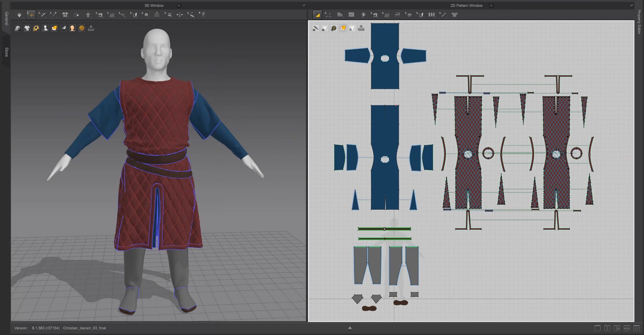Toggle 2D pattern visibility shirt icon
This screenshot has height=335, width=644.
[x=325, y=28]
